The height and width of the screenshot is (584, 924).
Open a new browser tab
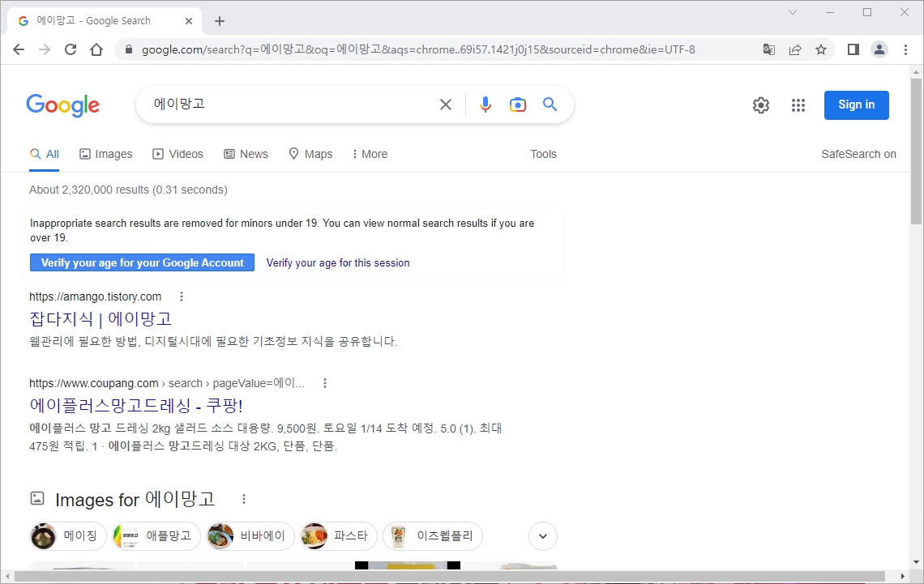click(220, 21)
